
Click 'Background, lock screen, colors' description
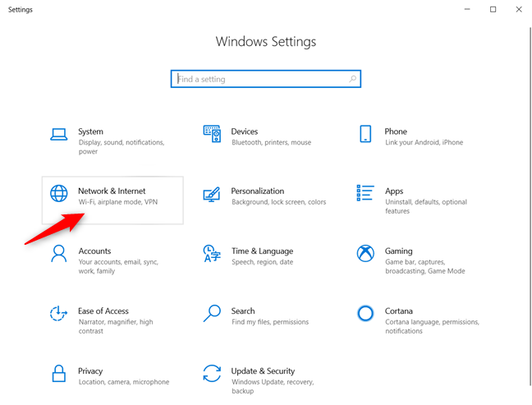coord(278,202)
